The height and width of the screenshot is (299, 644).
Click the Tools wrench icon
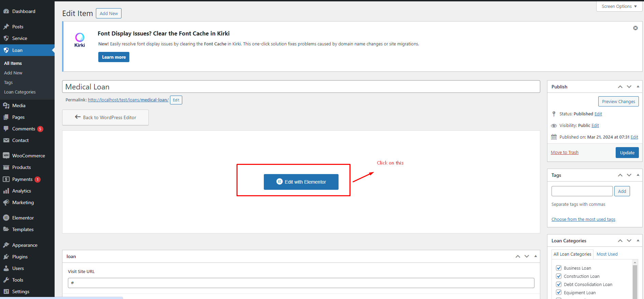[x=6, y=280]
